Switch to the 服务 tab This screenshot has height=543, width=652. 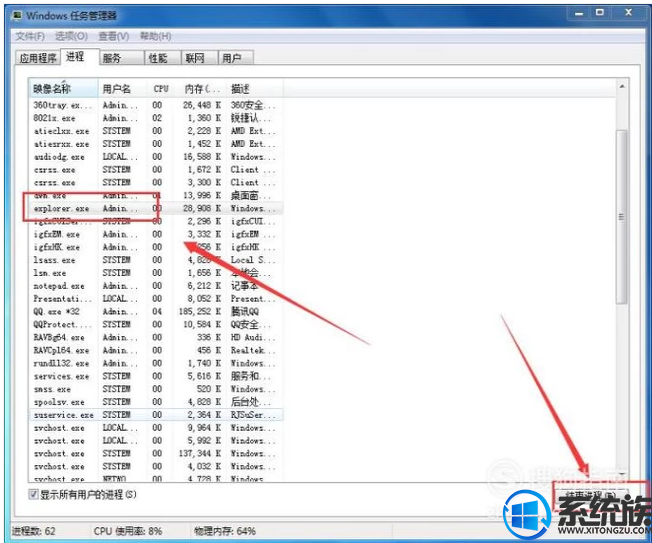click(121, 58)
